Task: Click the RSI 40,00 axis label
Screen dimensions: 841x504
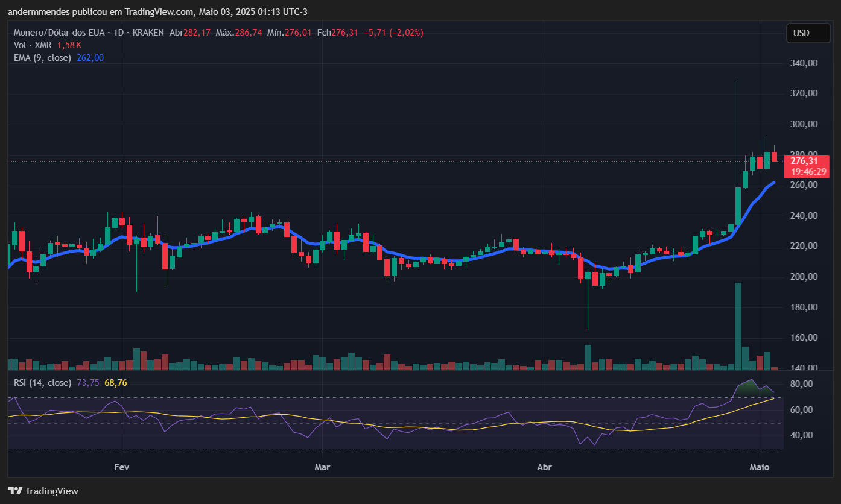Action: pos(802,435)
